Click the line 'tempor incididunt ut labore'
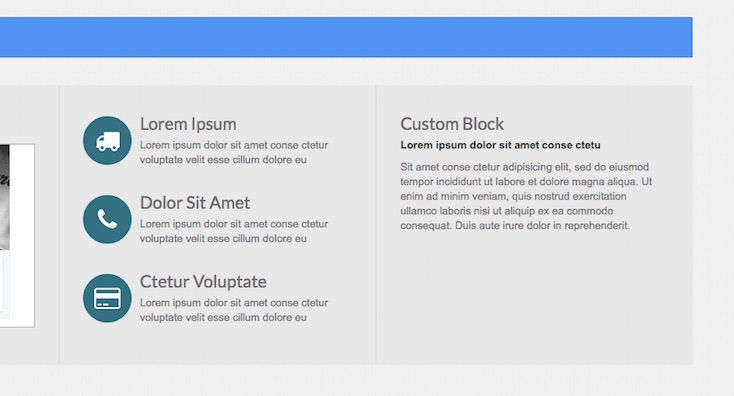The width and height of the screenshot is (734, 396). 526,182
